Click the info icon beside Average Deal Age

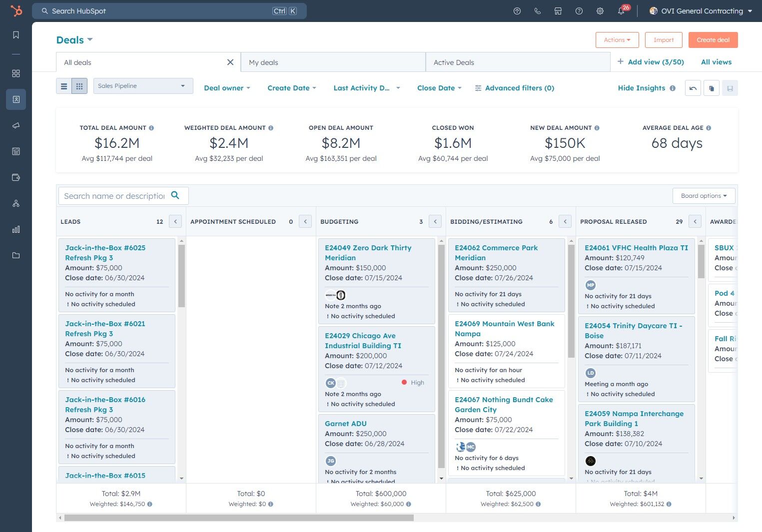coord(709,128)
